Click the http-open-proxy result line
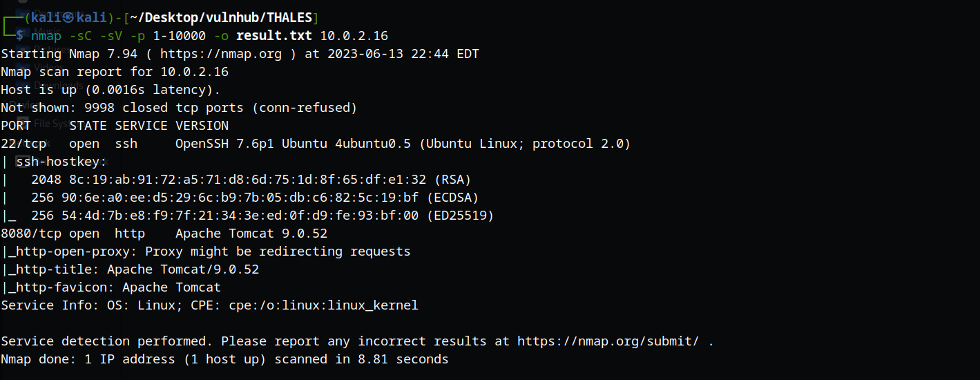Viewport: 980px width, 380px height. [x=207, y=251]
